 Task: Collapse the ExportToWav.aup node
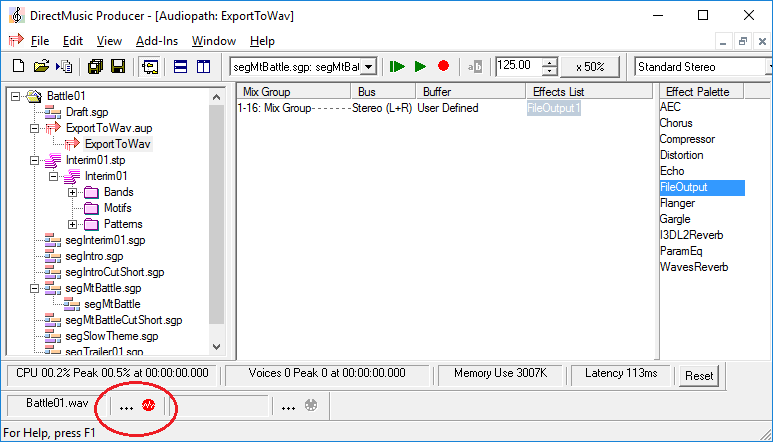pyautogui.click(x=34, y=128)
